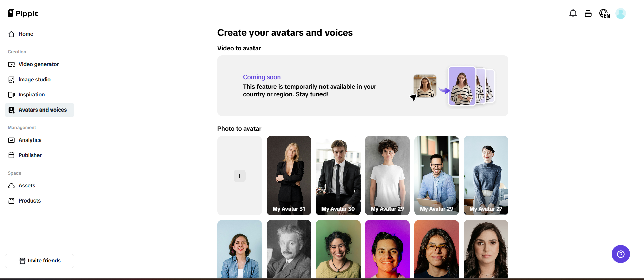
Task: Select My Avatar 30 thumbnail
Action: (x=338, y=176)
